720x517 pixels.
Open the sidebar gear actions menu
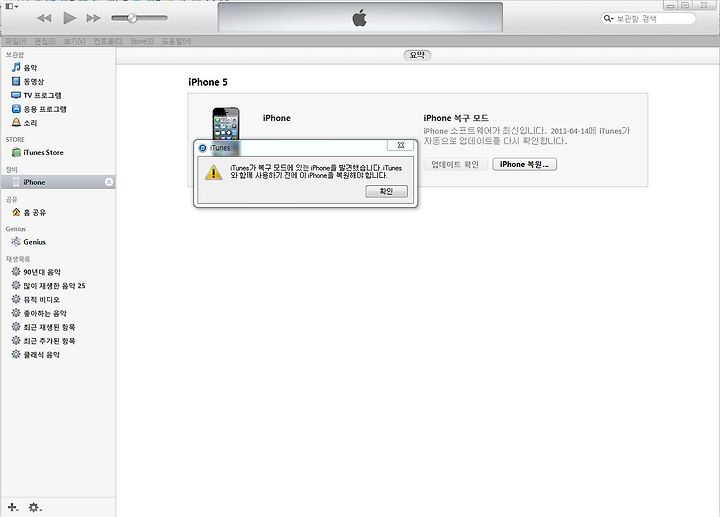coord(35,507)
